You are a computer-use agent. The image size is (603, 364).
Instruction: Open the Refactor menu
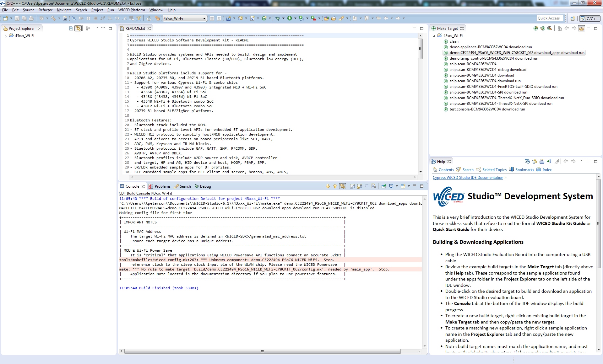pyautogui.click(x=46, y=10)
